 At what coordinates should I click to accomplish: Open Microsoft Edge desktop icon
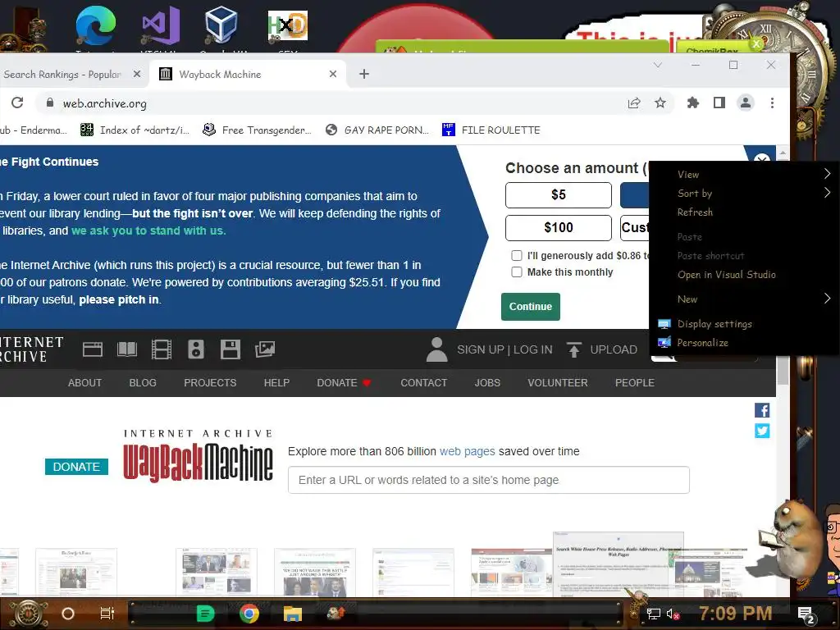(x=95, y=25)
